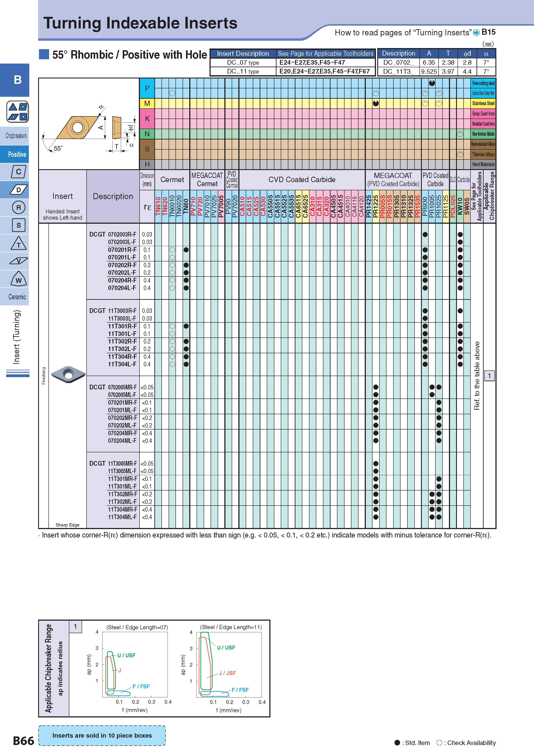Select the D rhombic insert shape icon
Viewport: 534px width, 756px height.
pyautogui.click(x=19, y=190)
